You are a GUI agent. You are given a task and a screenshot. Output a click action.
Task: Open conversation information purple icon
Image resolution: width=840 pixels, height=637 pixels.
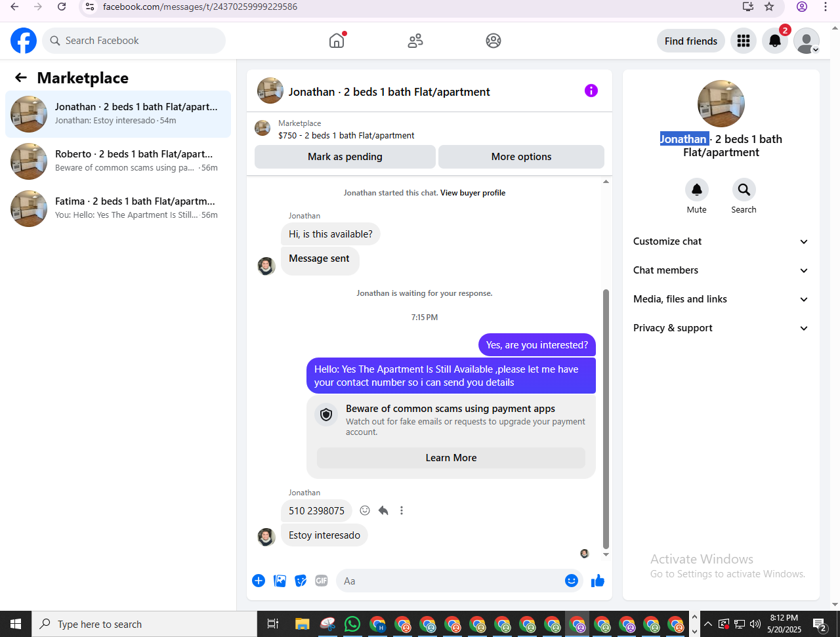[591, 91]
